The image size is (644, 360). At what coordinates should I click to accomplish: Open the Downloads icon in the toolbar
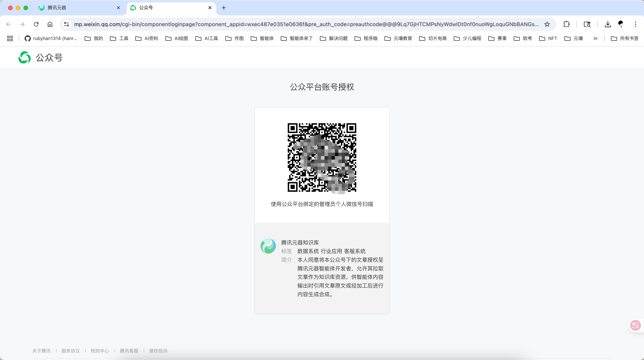pyautogui.click(x=608, y=24)
